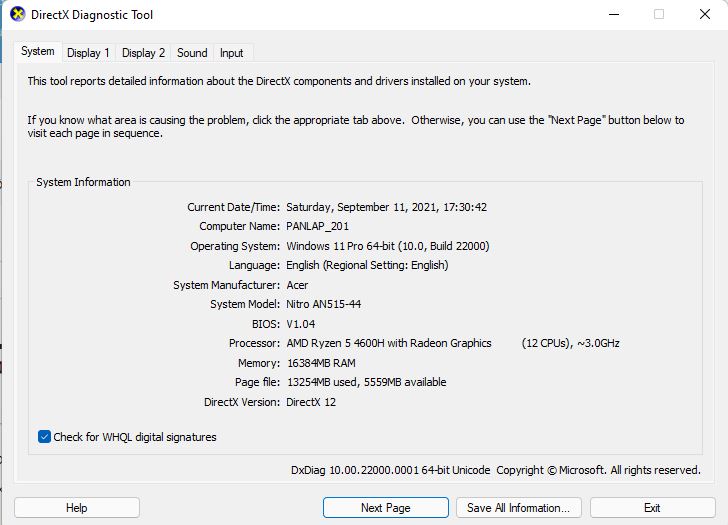
Task: Click the computer name PANLAP_201
Action: click(x=320, y=227)
